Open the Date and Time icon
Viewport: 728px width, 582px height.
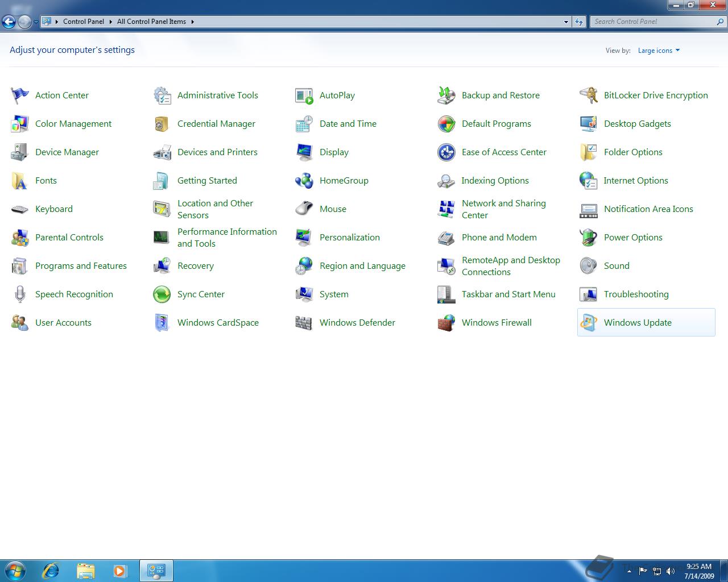pos(304,124)
